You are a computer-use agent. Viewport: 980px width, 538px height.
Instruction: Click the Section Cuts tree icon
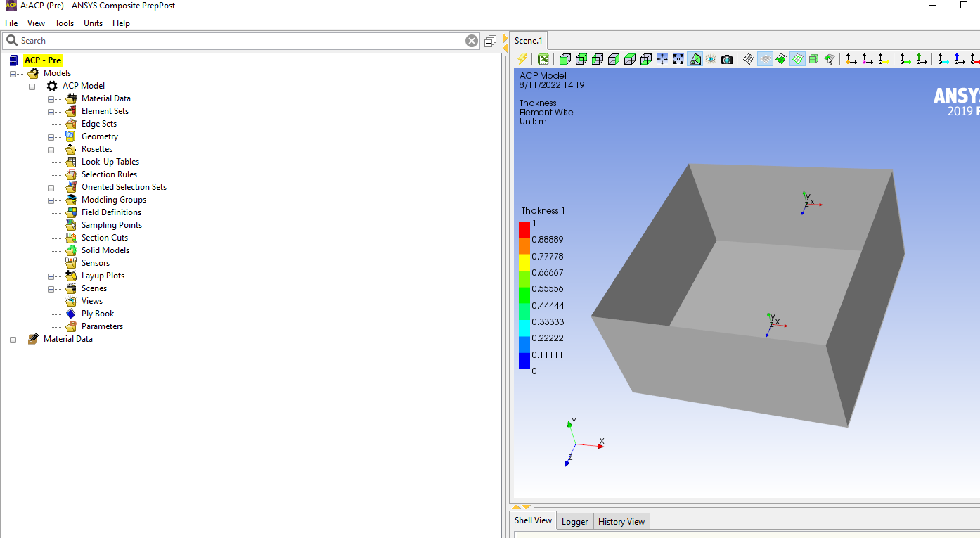pos(71,238)
